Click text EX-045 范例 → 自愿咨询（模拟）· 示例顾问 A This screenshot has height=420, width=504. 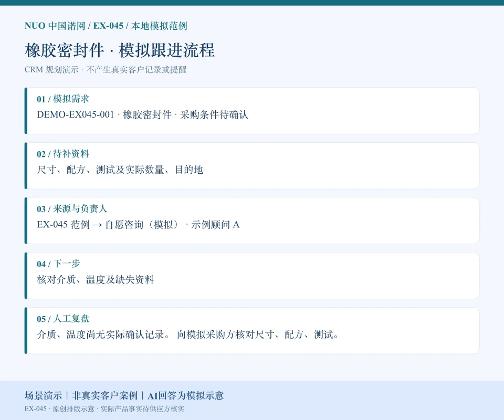pyautogui.click(x=138, y=225)
